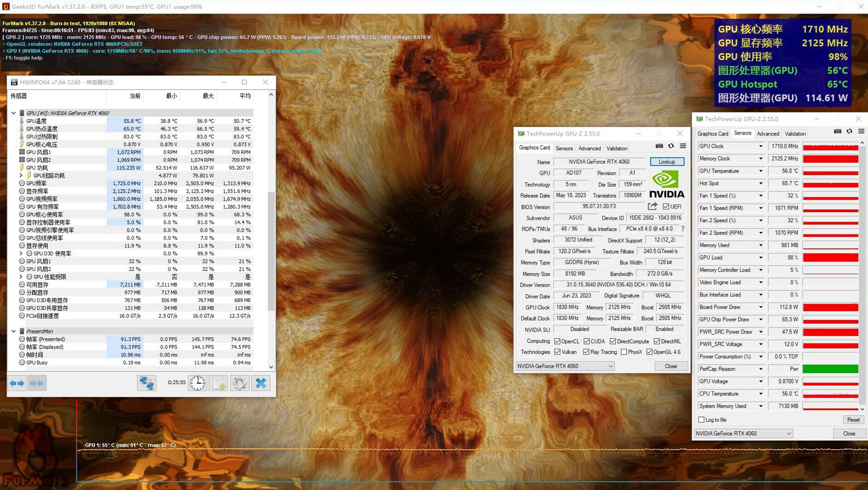Open GPU selector dropdown in Graphics Card window
Viewport: 868px width, 490px height.
coord(565,366)
